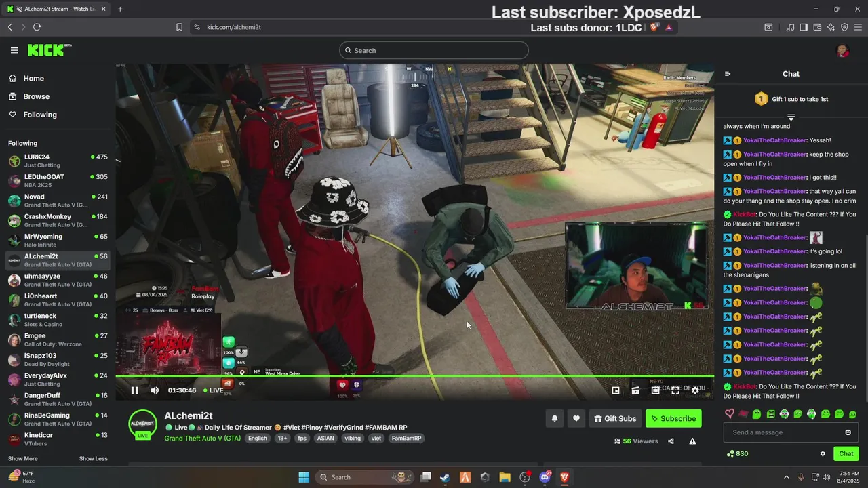Click the Kick Search field

click(x=434, y=50)
